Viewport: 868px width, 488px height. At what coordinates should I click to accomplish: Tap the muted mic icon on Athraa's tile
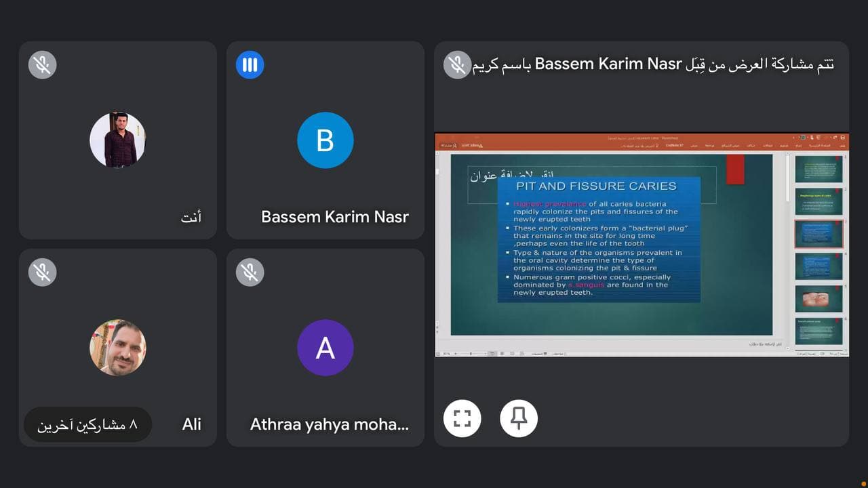coord(250,272)
